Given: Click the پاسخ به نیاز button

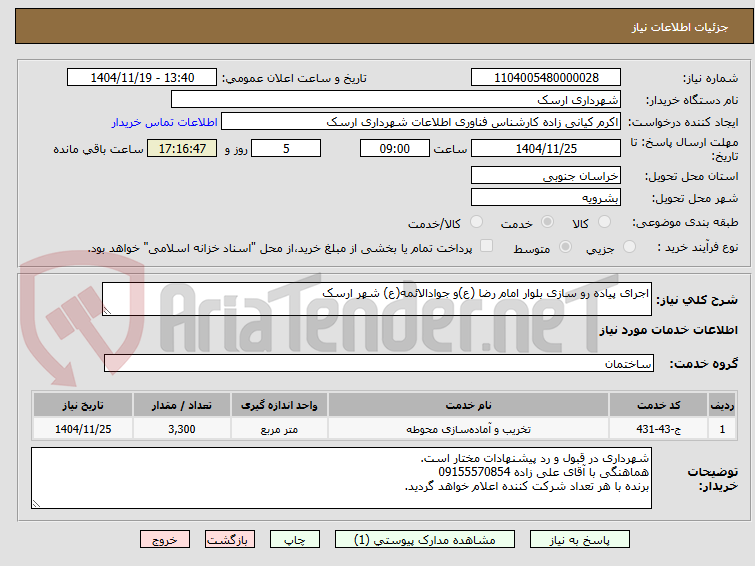Looking at the screenshot, I should pos(580,540).
